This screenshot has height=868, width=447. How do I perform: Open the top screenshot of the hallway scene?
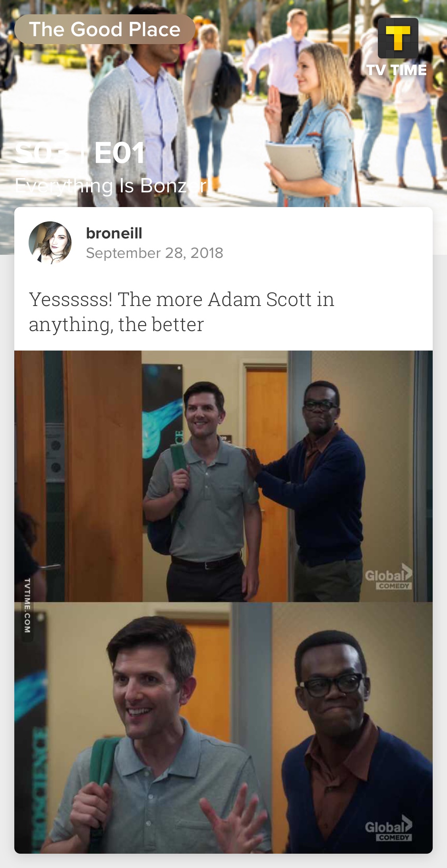(223, 476)
